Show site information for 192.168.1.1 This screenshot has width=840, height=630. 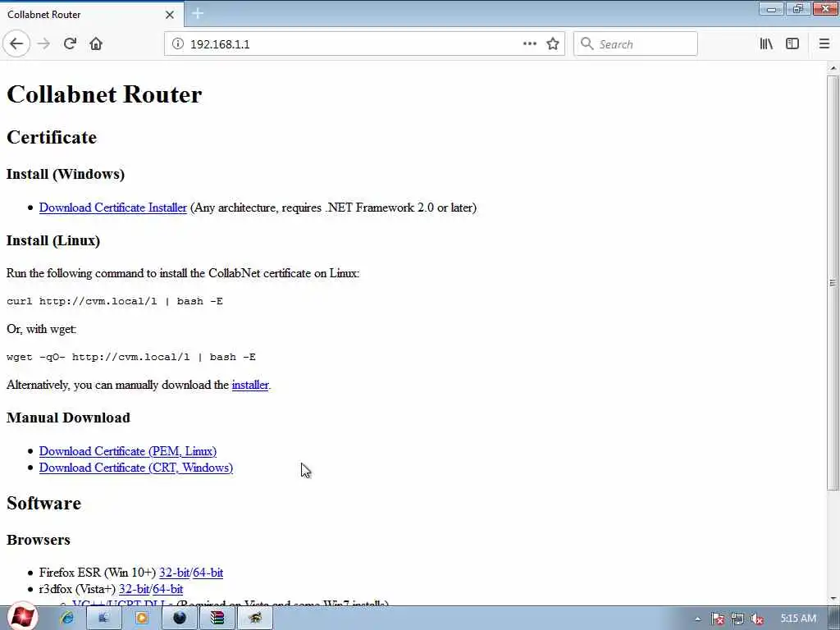pyautogui.click(x=177, y=44)
